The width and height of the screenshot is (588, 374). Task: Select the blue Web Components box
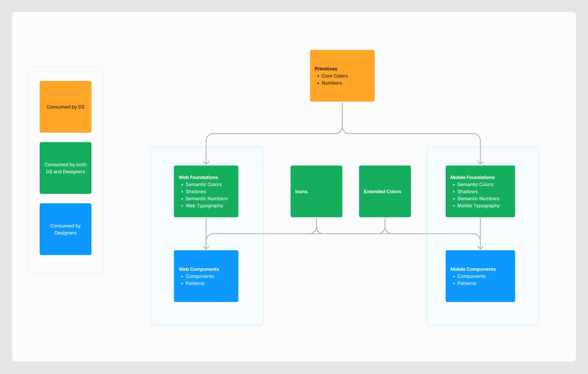[x=206, y=276]
